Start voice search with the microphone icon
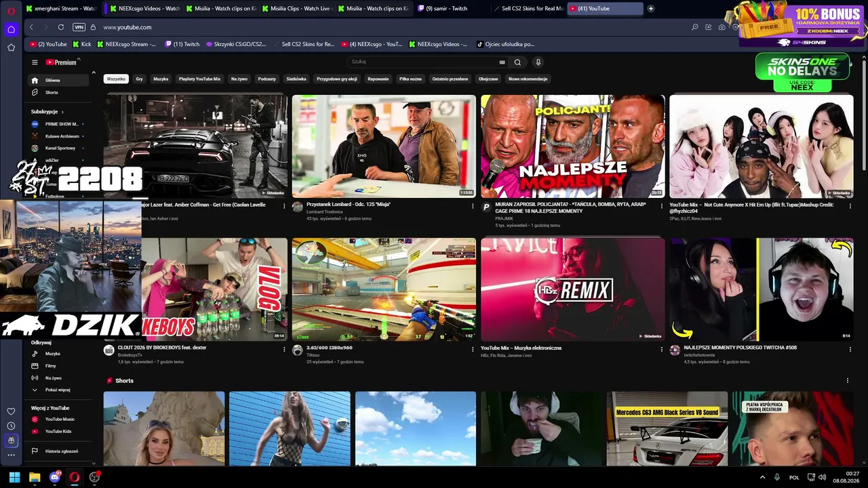 click(x=538, y=62)
